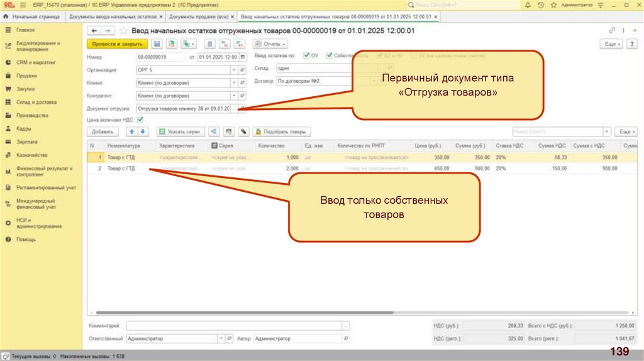Click the pencil edit icon in table toolbar
Image resolution: width=644 pixels, height=361 pixels.
(x=243, y=132)
